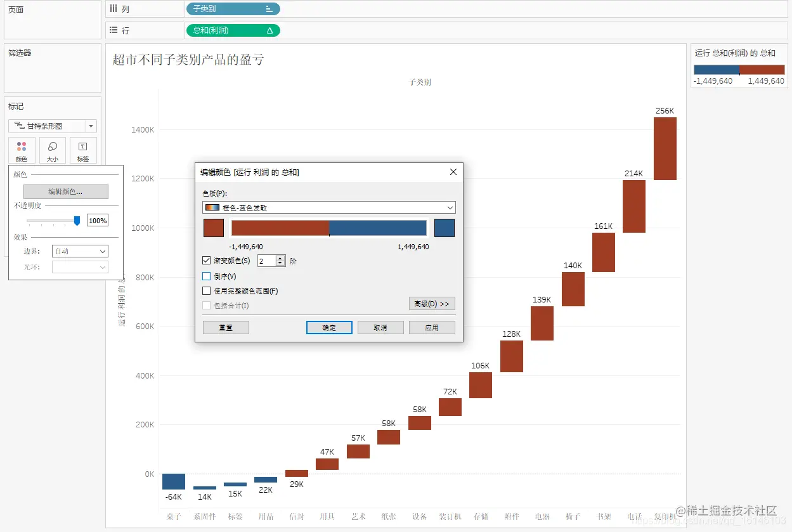Click the 页面 pages shelf header
792x532 pixels.
pyautogui.click(x=16, y=10)
